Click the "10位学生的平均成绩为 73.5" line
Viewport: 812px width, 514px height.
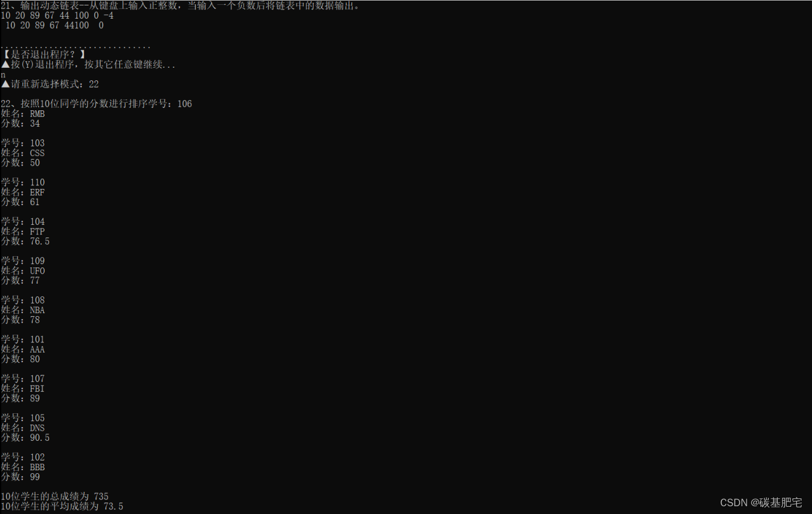point(62,507)
